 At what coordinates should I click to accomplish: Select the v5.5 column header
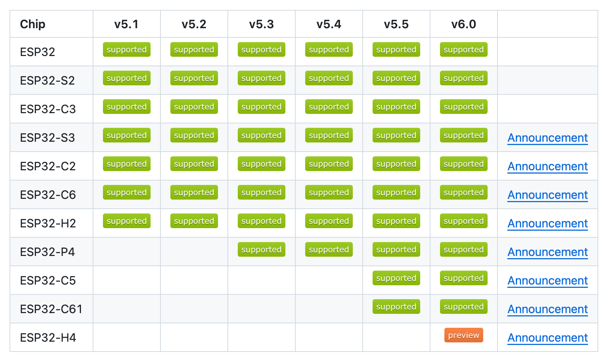click(x=396, y=24)
